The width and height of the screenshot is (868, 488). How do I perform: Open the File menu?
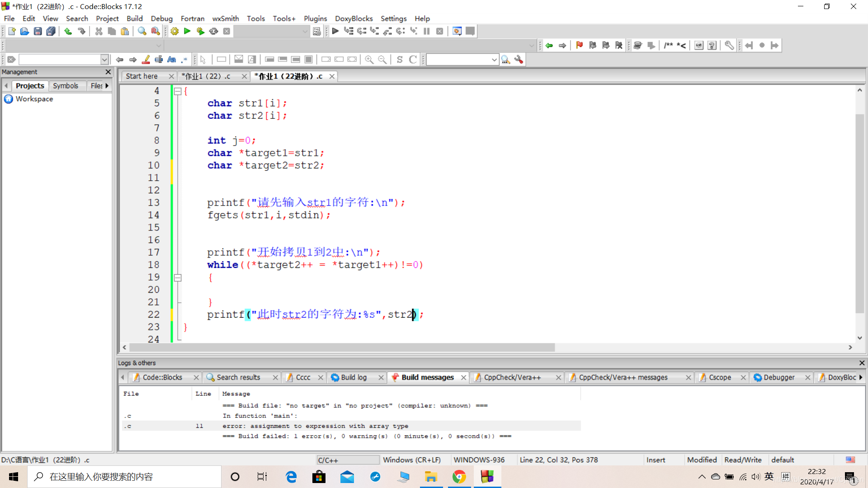tap(9, 19)
